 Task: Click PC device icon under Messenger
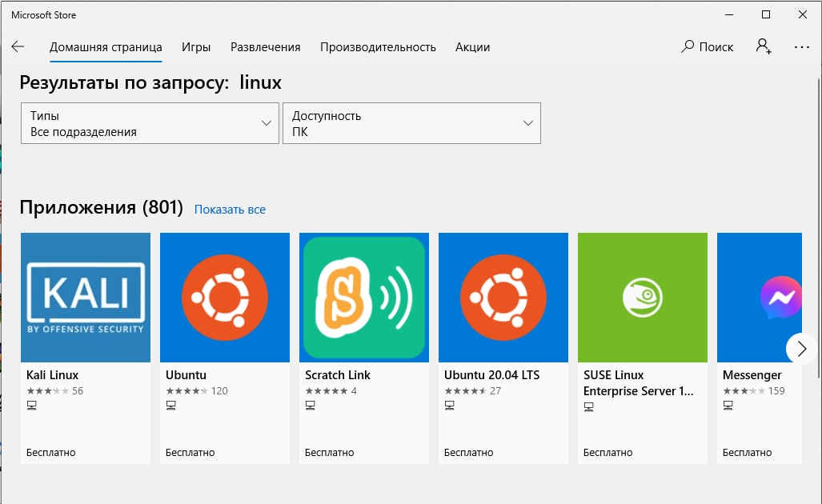(x=728, y=405)
